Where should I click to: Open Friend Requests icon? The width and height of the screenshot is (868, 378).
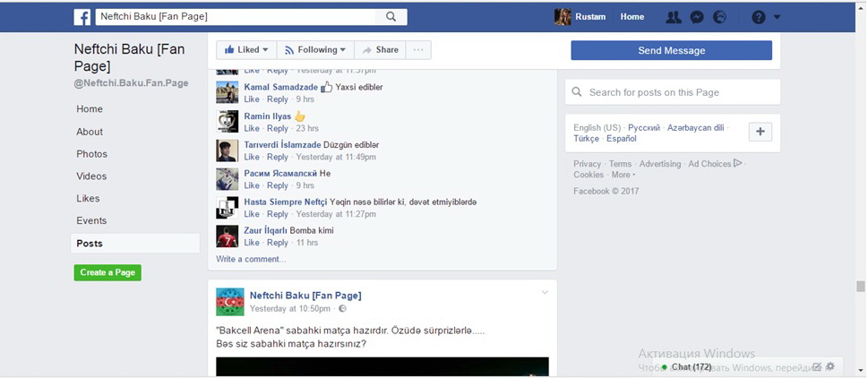coord(673,17)
